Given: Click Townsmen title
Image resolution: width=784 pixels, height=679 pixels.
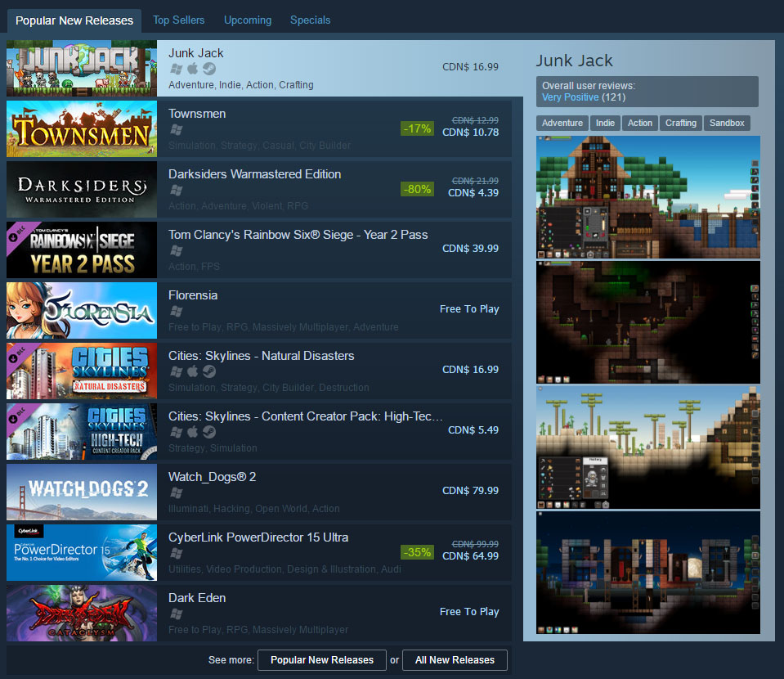Looking at the screenshot, I should point(197,114).
